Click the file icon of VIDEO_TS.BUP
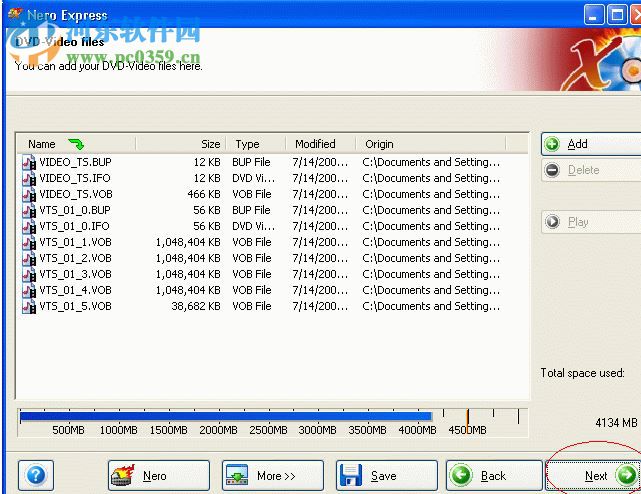The image size is (641, 494). tap(29, 162)
